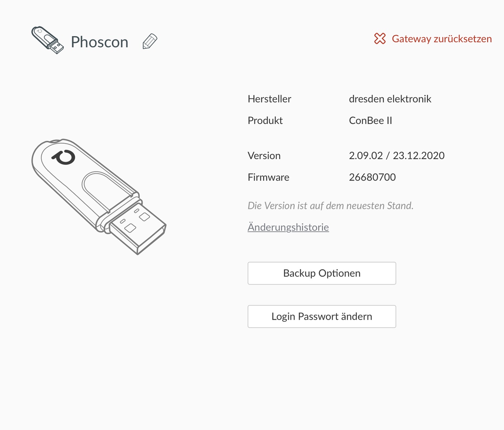Image resolution: width=504 pixels, height=430 pixels.
Task: Open the Backup Optionen dialog
Action: pos(322,273)
